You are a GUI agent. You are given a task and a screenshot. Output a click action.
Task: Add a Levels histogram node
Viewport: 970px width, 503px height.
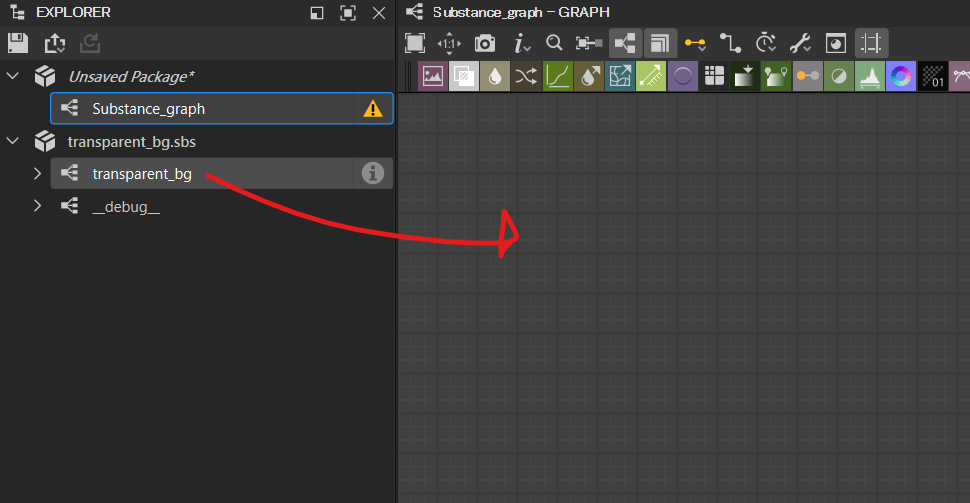tap(869, 76)
